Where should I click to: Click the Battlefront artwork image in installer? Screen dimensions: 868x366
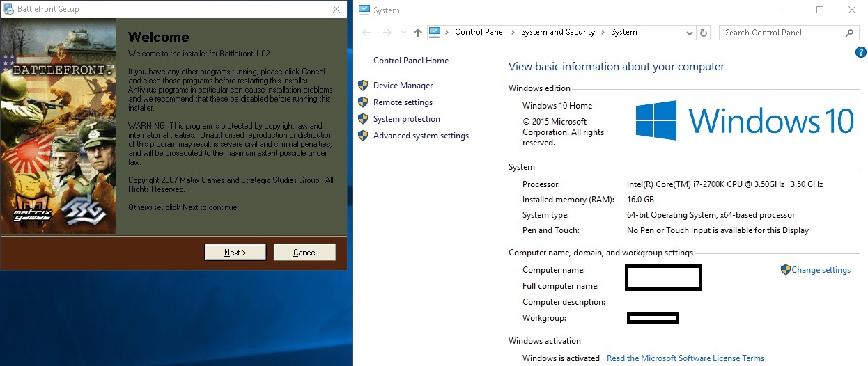pyautogui.click(x=59, y=125)
